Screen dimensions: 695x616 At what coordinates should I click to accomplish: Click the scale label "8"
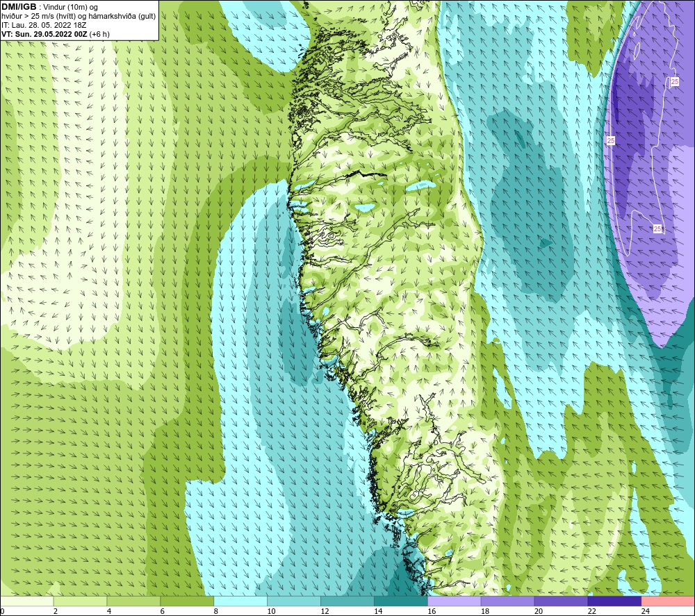pos(216,611)
